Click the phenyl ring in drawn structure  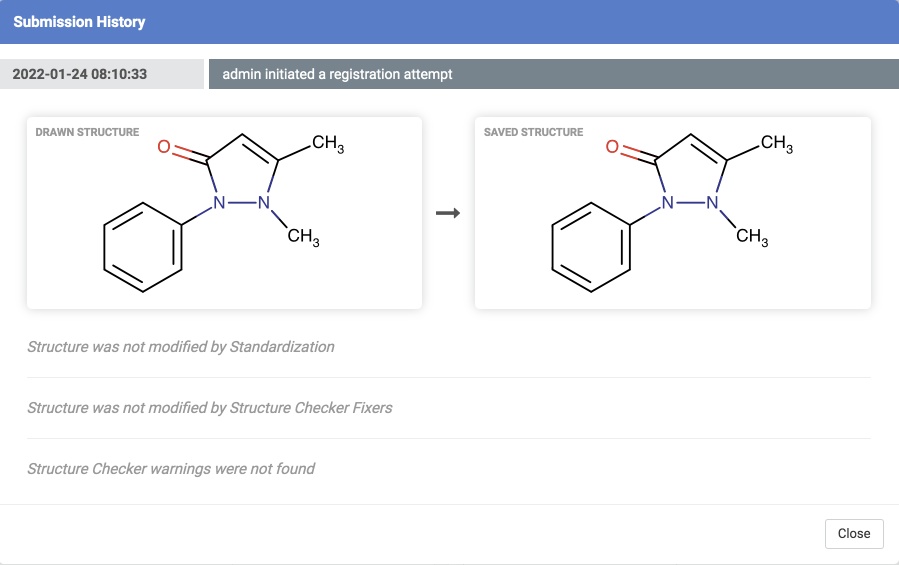pos(144,247)
